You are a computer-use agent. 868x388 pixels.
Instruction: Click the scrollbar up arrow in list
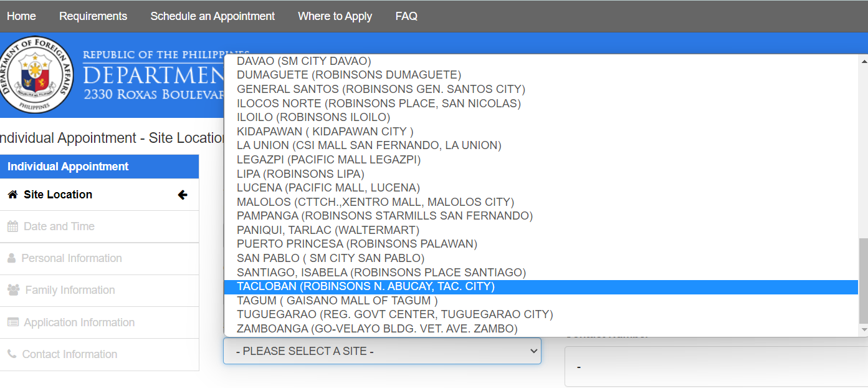[x=863, y=61]
